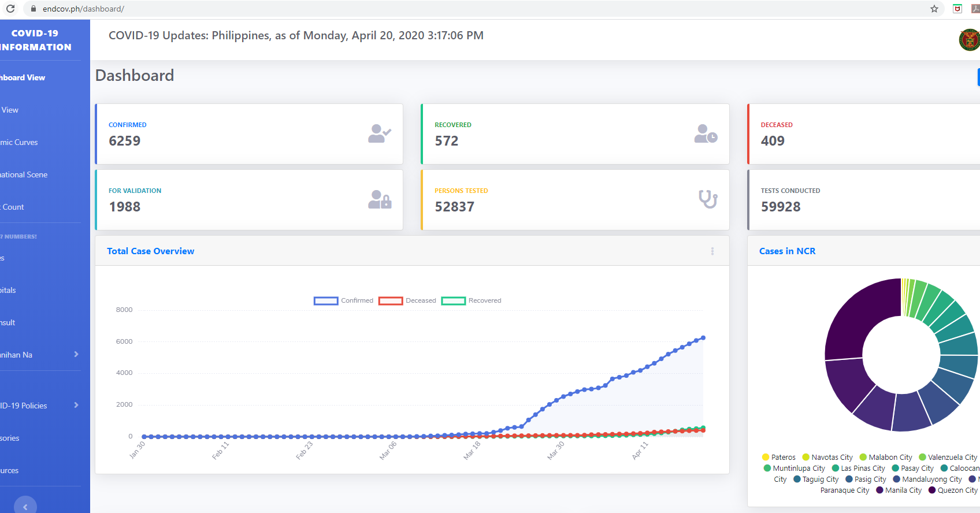This screenshot has width=980, height=513.
Task: Open the Total Case Overview three-dot menu
Action: pyautogui.click(x=712, y=251)
